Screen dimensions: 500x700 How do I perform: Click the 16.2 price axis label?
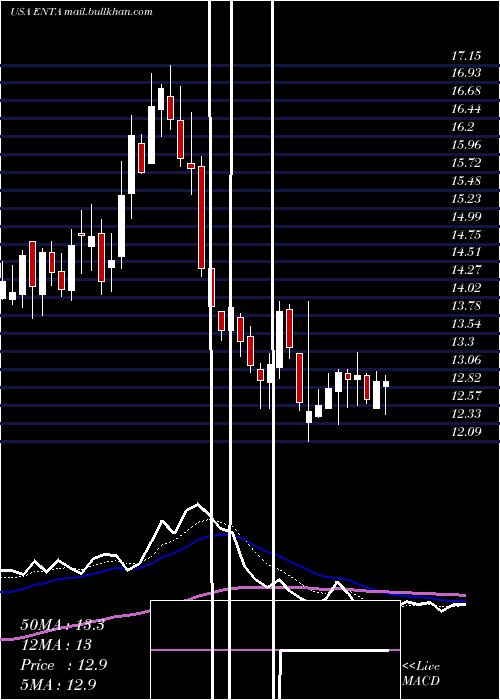pos(463,127)
